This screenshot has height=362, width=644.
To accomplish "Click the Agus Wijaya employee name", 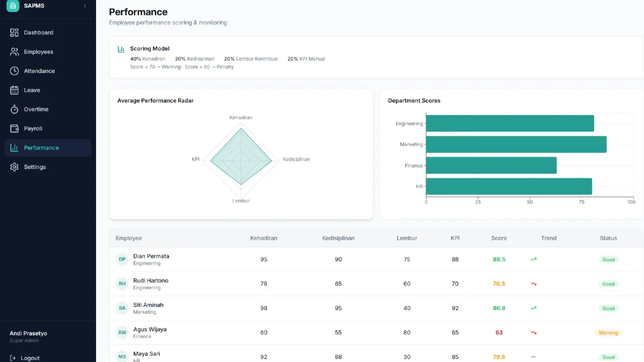I will point(150,329).
